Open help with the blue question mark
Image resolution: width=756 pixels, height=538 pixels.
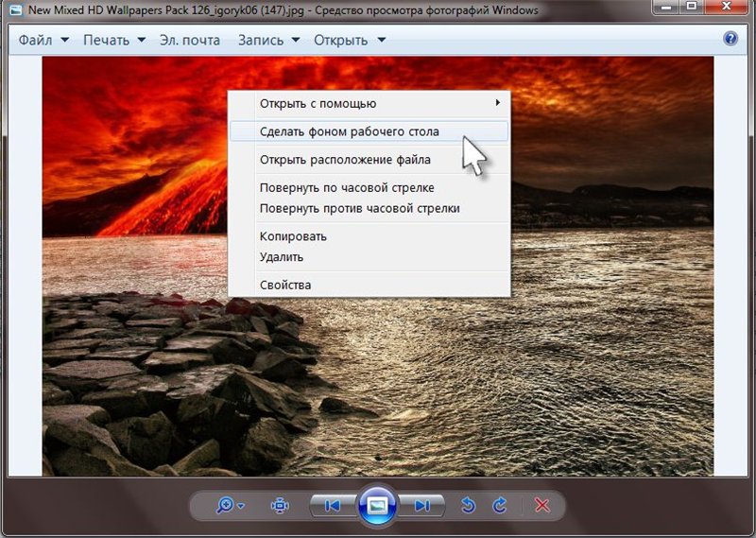[x=730, y=39]
